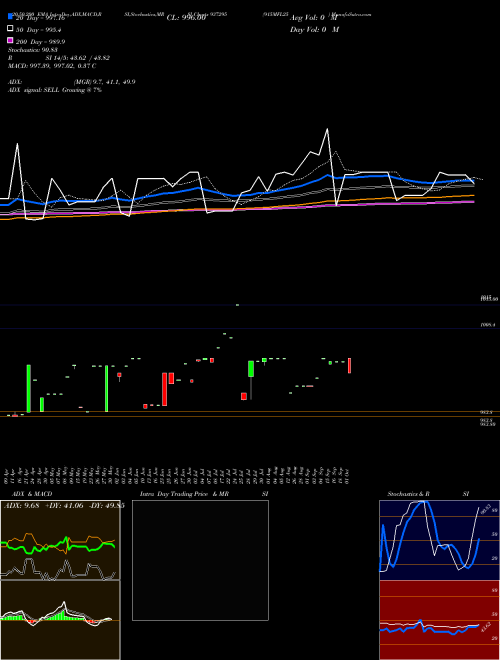This screenshot has height=660, width=500.
Task: Click the white 50 Day EMA legend swatch
Action: (10, 29)
